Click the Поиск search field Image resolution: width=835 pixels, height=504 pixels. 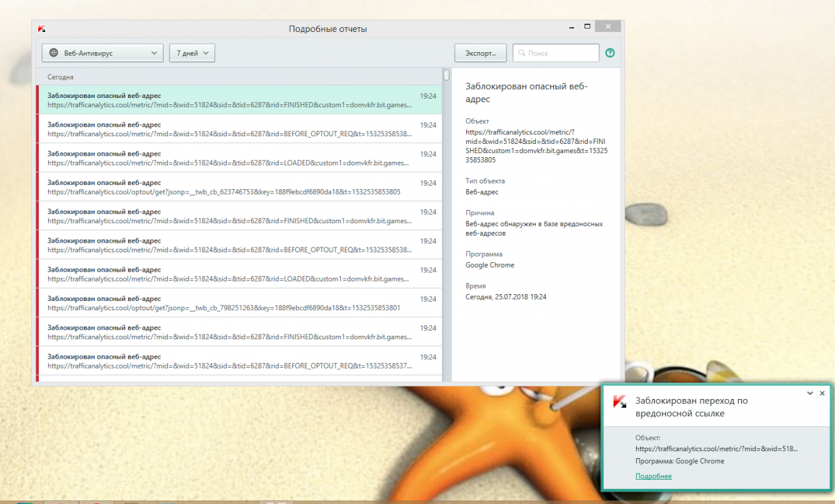pos(560,53)
